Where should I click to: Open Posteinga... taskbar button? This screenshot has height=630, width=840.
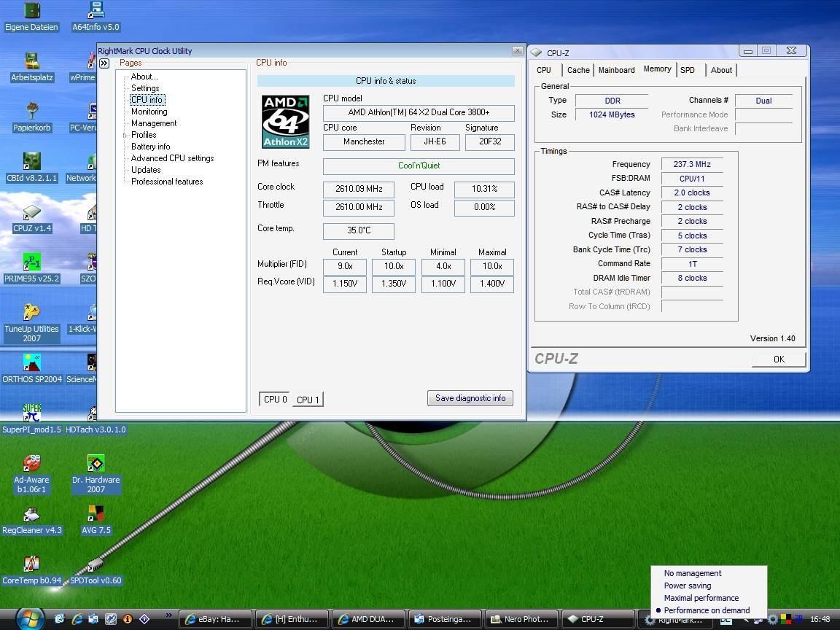(445, 619)
